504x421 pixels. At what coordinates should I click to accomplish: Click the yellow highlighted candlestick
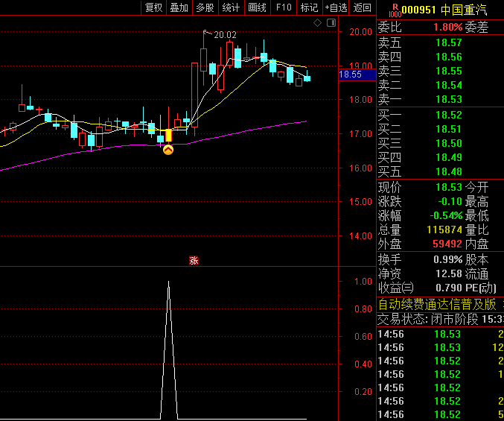(x=168, y=136)
